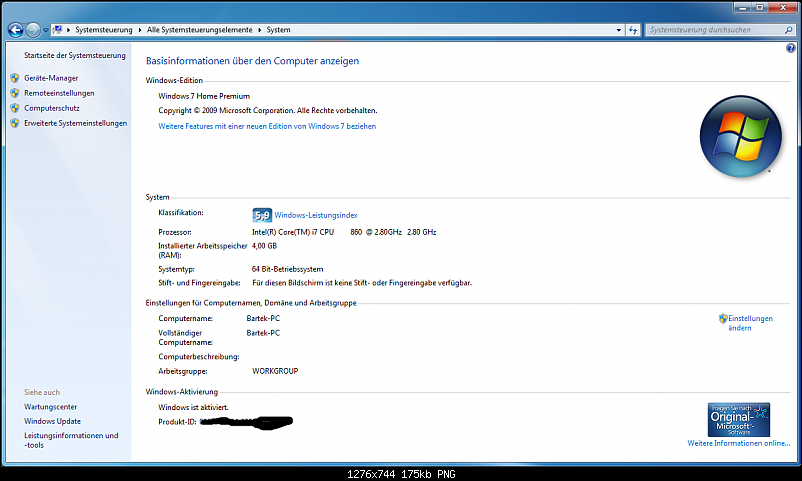Open Leistungsinformationen und -tools
This screenshot has height=481, width=802.
click(x=71, y=440)
